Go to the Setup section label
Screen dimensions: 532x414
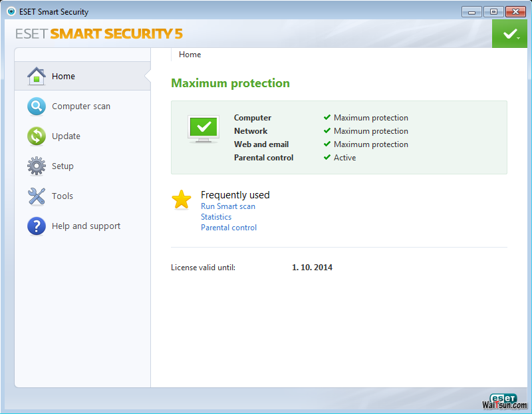63,166
